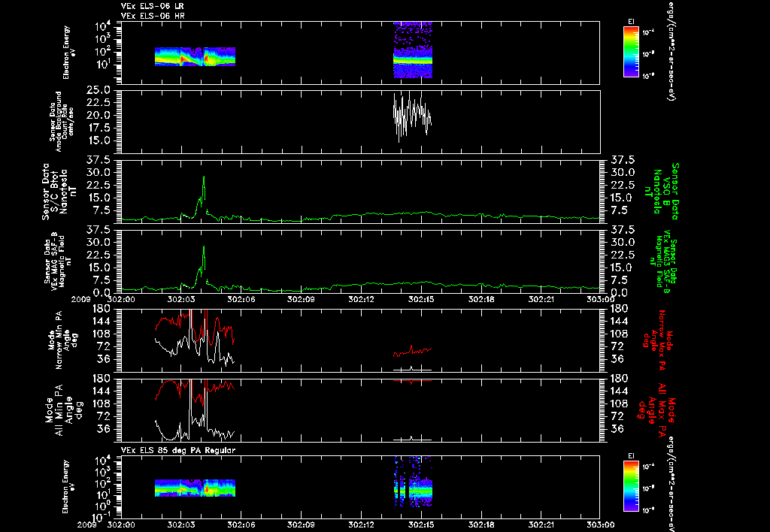Click the magnetic field peak in the MAG SAF-B panel
The image size is (770, 532).
coord(204,247)
